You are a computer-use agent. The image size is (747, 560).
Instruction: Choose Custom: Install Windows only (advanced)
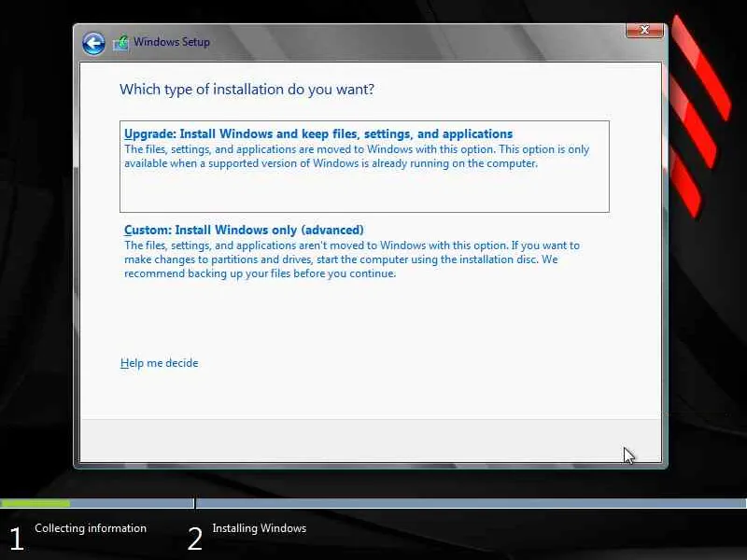[x=244, y=230]
